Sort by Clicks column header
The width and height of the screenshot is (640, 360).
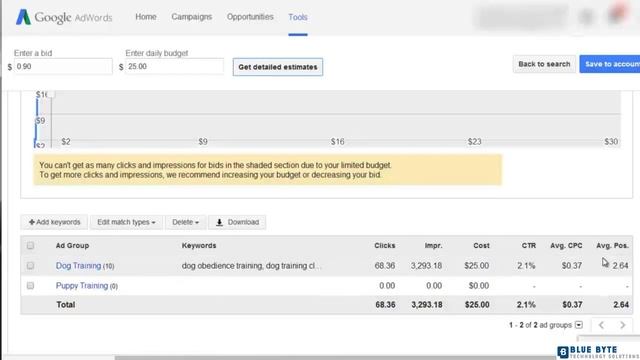384,245
